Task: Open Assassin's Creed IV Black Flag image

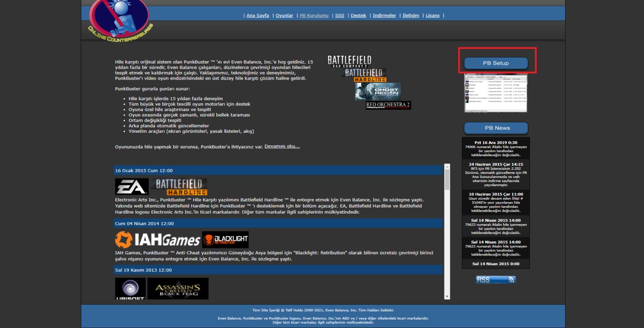Action: pyautogui.click(x=178, y=289)
